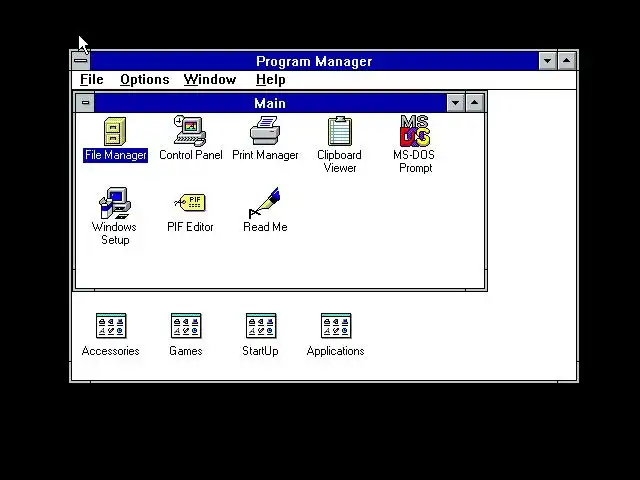Image resolution: width=640 pixels, height=480 pixels.
Task: Click the 'Applications' label text
Action: click(336, 351)
